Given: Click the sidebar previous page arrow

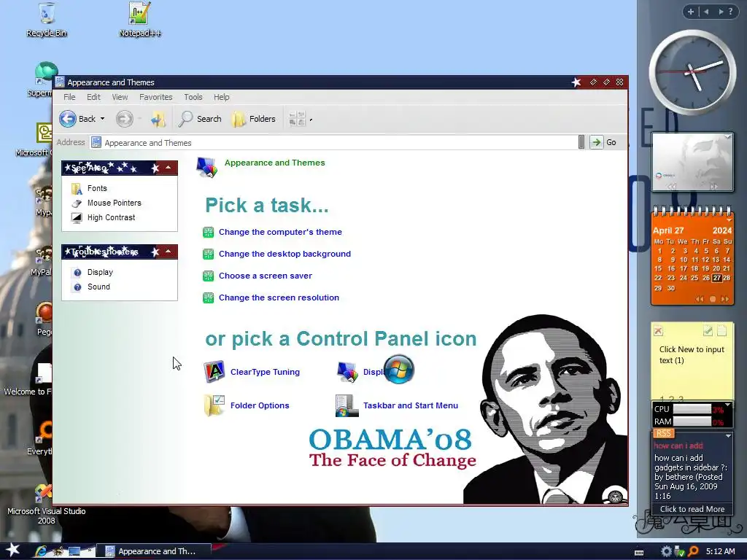Looking at the screenshot, I should point(706,12).
